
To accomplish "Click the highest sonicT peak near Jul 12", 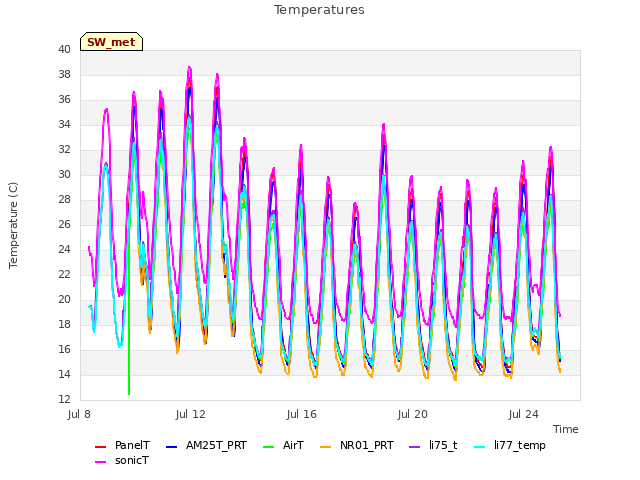I will point(189,68).
